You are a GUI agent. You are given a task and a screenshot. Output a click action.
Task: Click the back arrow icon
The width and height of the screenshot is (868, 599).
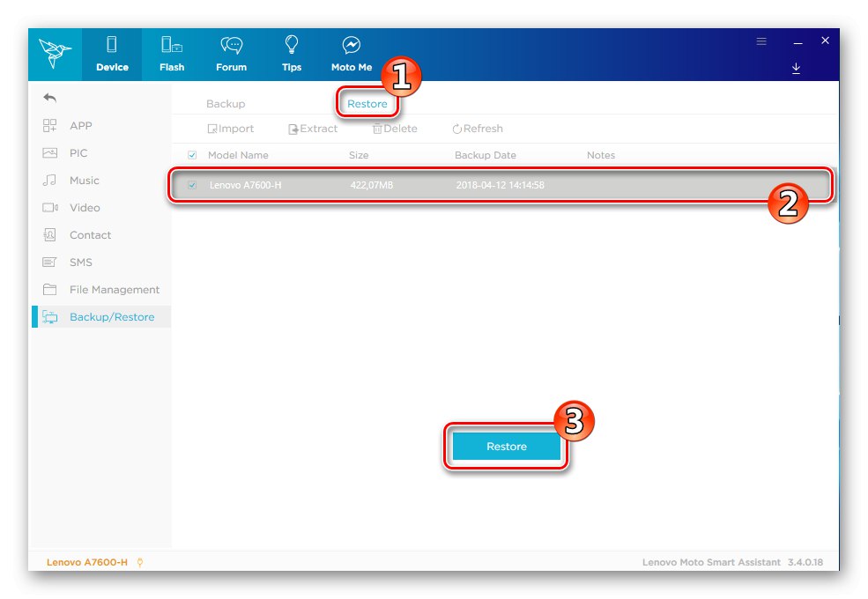coord(50,98)
